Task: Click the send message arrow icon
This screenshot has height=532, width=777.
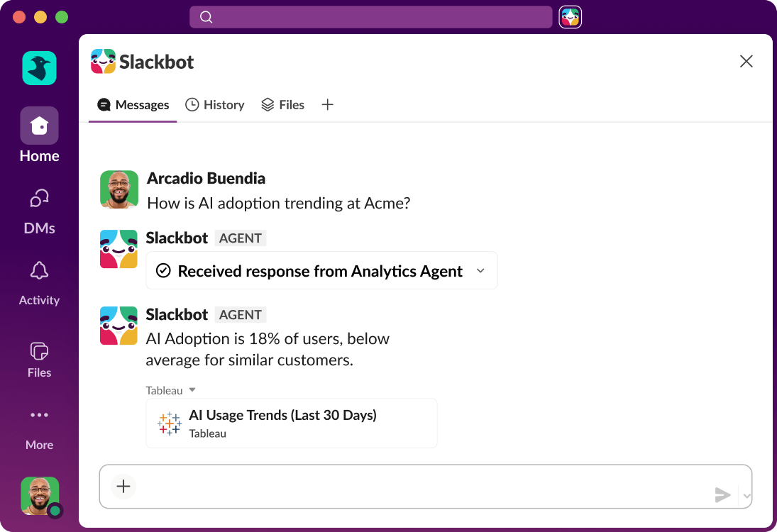Action: pos(722,495)
